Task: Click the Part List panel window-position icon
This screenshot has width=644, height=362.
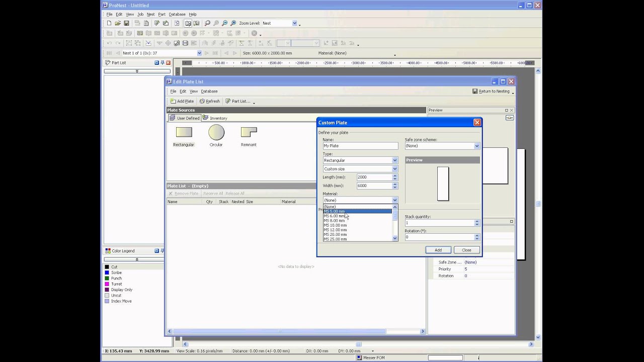Action: [156, 63]
